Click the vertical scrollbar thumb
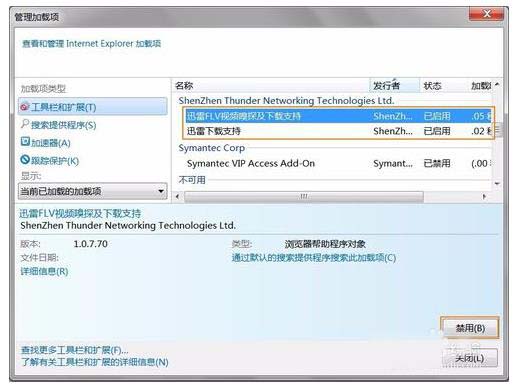This screenshot has width=519, height=392. point(497,130)
